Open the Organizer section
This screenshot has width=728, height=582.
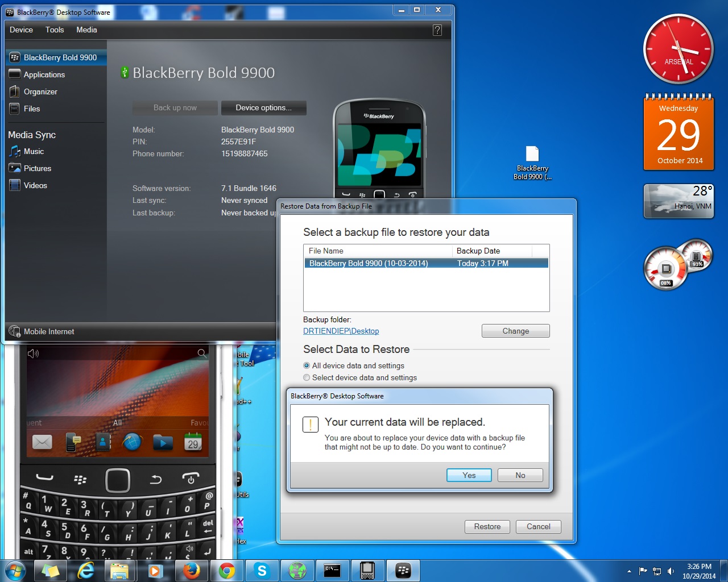click(x=40, y=92)
